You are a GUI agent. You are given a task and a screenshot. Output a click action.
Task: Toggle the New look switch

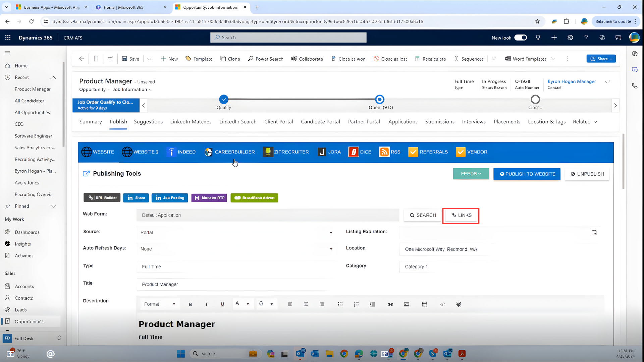point(521,38)
